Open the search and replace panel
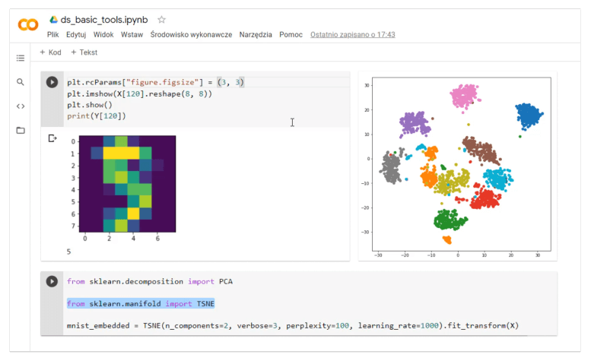Image resolution: width=591 pixels, height=364 pixels. [21, 82]
